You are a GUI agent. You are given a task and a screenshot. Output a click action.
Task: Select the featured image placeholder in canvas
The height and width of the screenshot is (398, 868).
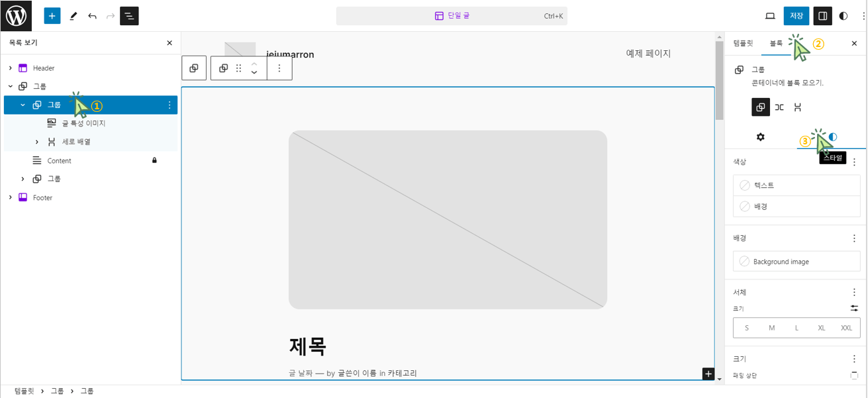[448, 219]
